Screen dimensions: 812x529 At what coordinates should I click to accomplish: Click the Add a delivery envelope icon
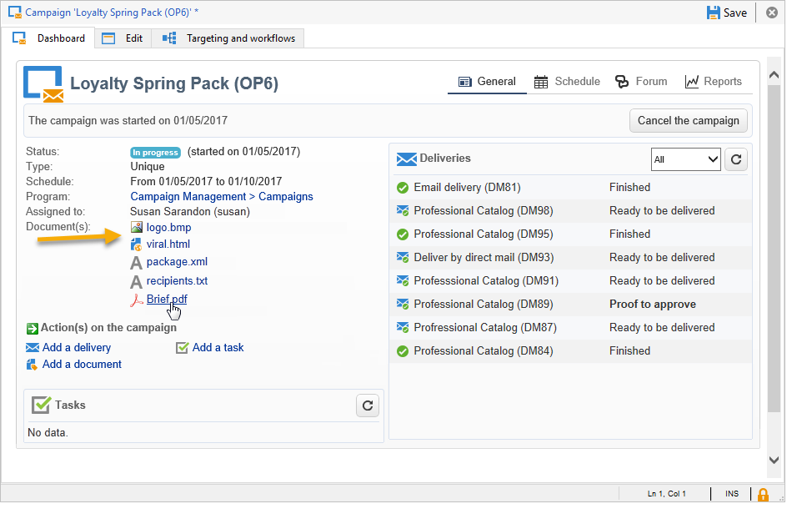[x=33, y=348]
